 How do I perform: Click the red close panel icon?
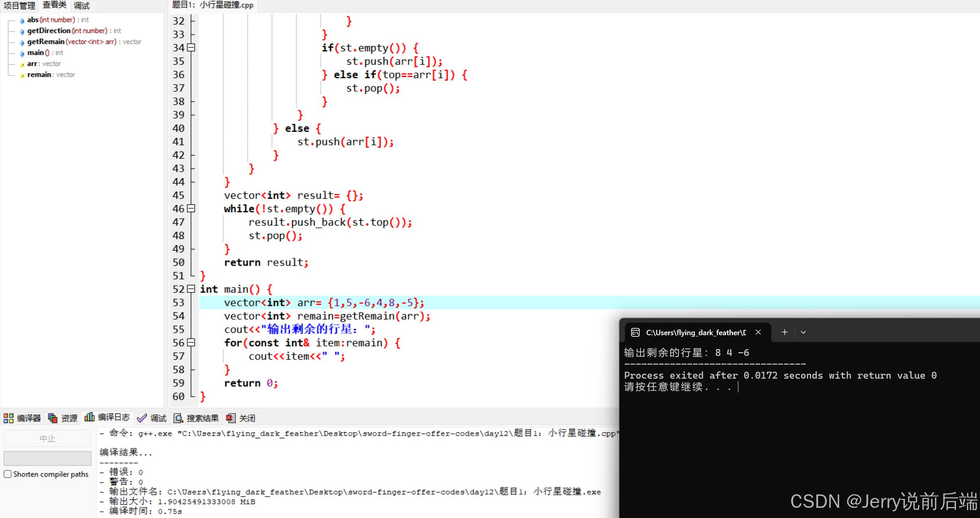[230, 418]
